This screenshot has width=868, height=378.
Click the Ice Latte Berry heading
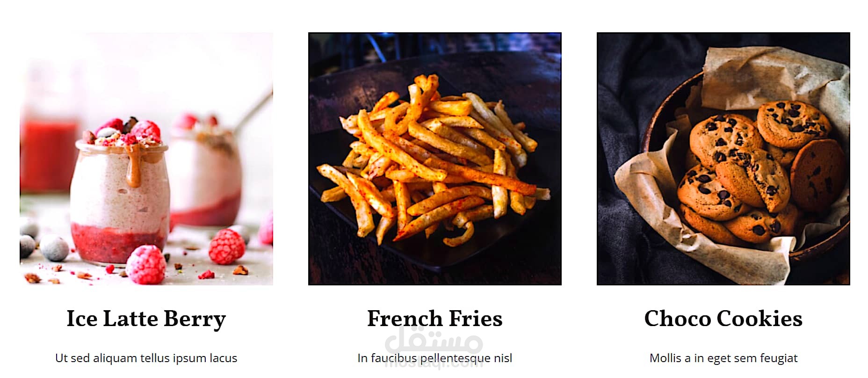click(x=146, y=319)
